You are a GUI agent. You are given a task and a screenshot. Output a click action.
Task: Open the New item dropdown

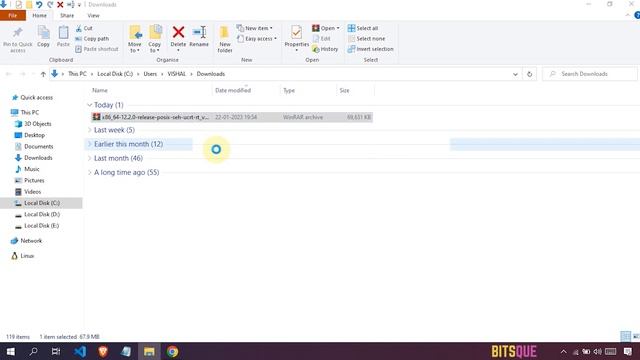255,28
